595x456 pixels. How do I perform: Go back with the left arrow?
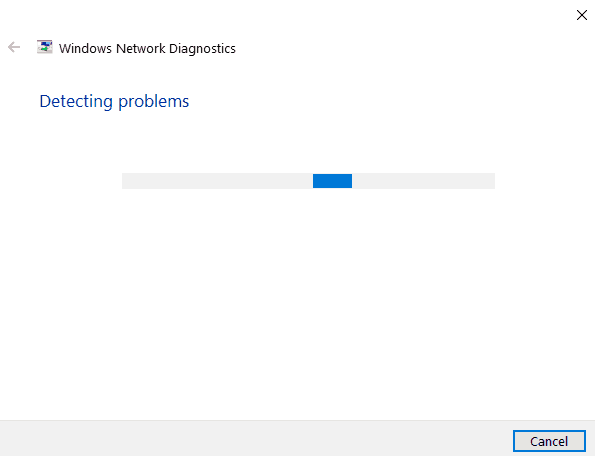(14, 47)
